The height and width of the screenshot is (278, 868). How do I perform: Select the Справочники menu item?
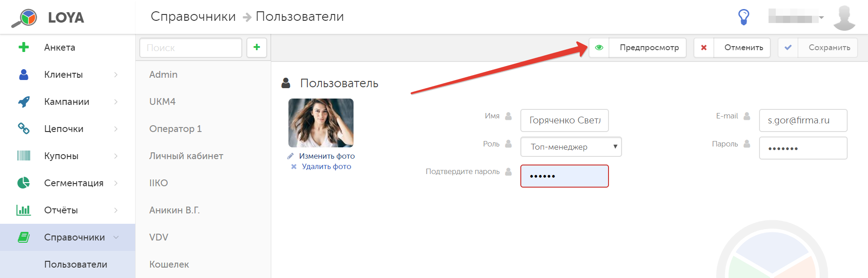68,237
